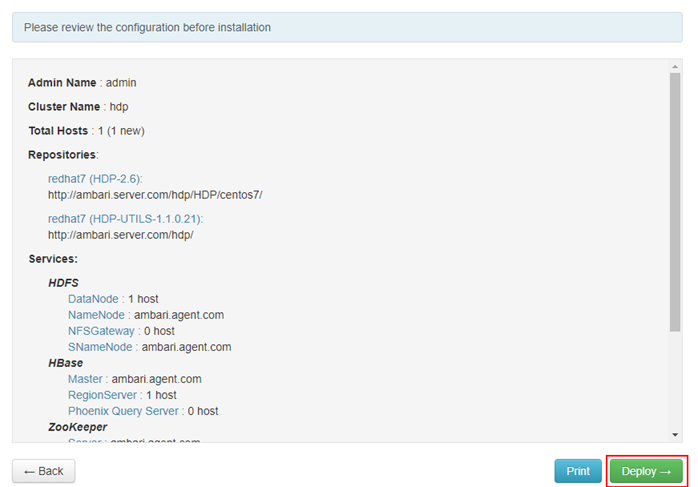This screenshot has height=487, width=698.
Task: Click the RegionServer label
Action: (x=103, y=395)
